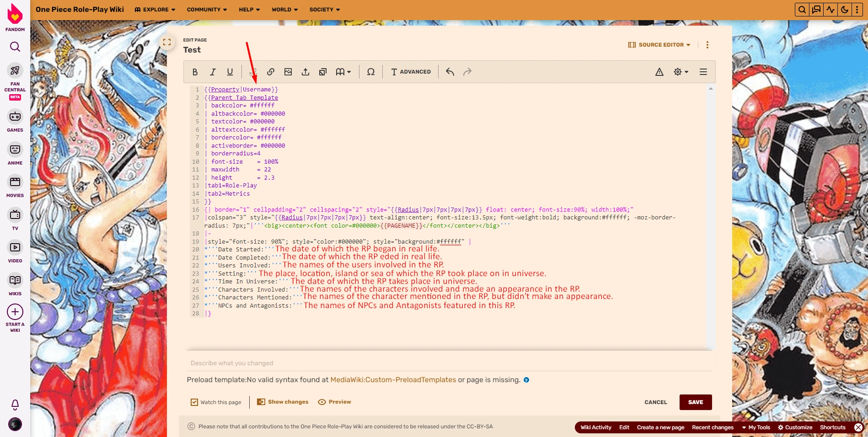Expand the Explore menu
Viewport: 868px width, 437px height.
(x=155, y=10)
